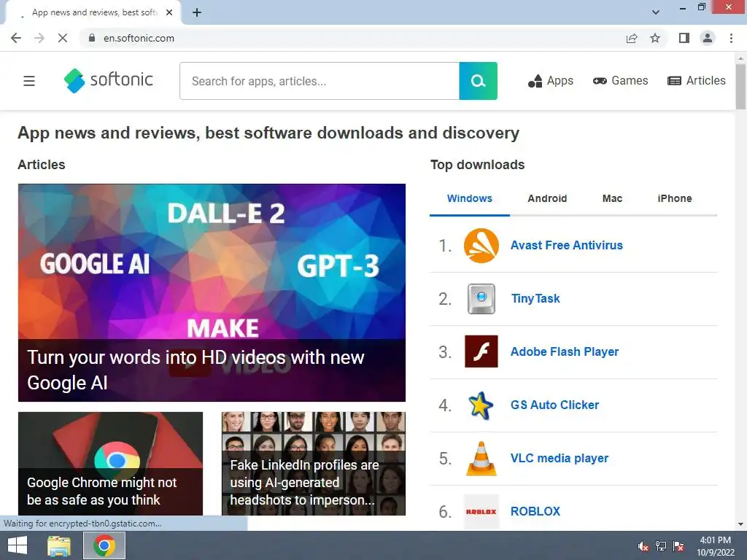
Task: View site lock information icon
Action: click(x=92, y=38)
